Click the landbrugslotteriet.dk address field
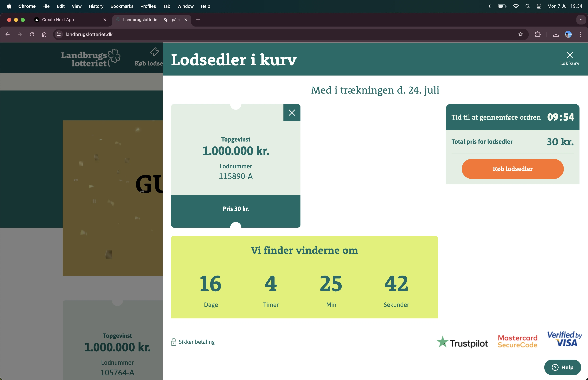588x380 pixels. pos(197,34)
